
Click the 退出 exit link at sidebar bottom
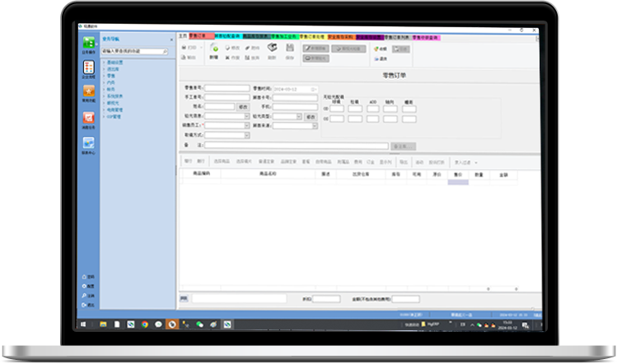coord(90,305)
